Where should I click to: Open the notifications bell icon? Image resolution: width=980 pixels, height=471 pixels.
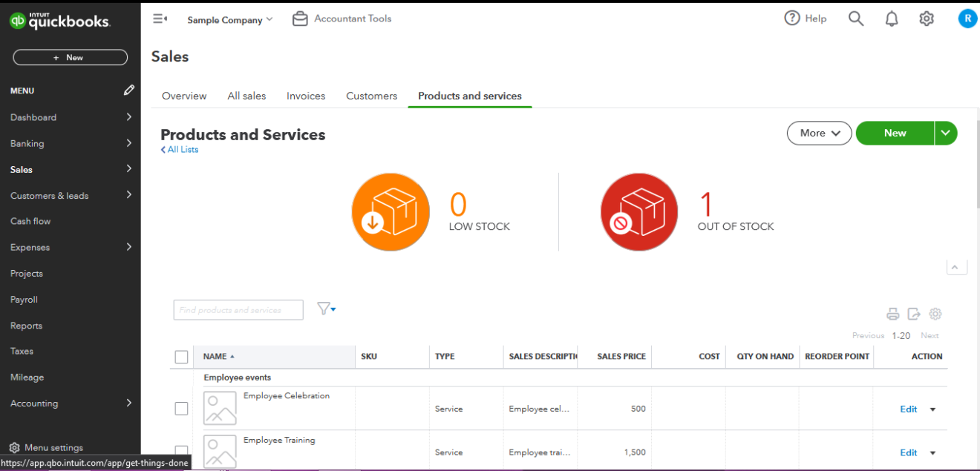pyautogui.click(x=891, y=18)
